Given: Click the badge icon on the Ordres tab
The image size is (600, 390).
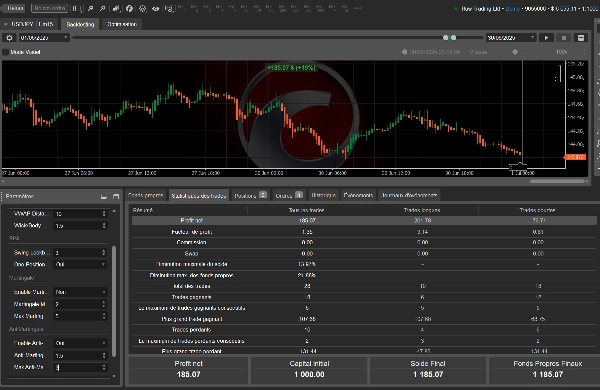Looking at the screenshot, I should [x=299, y=195].
